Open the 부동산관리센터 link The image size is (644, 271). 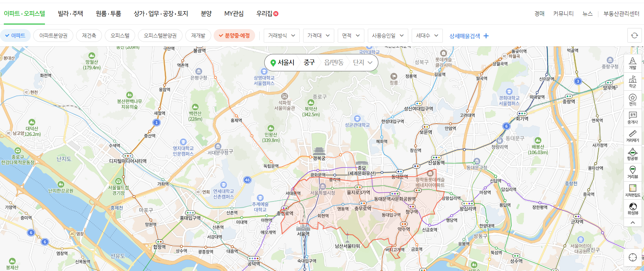click(x=622, y=14)
